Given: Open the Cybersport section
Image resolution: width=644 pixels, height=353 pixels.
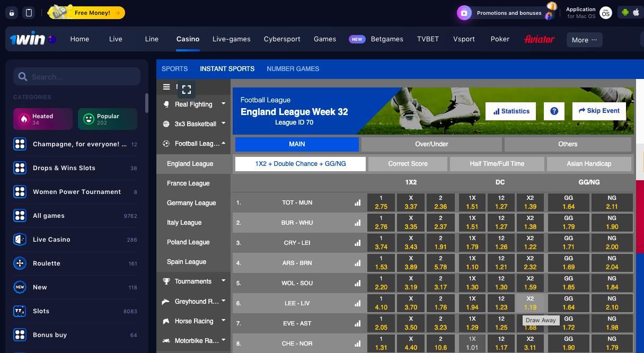Looking at the screenshot, I should pyautogui.click(x=282, y=39).
